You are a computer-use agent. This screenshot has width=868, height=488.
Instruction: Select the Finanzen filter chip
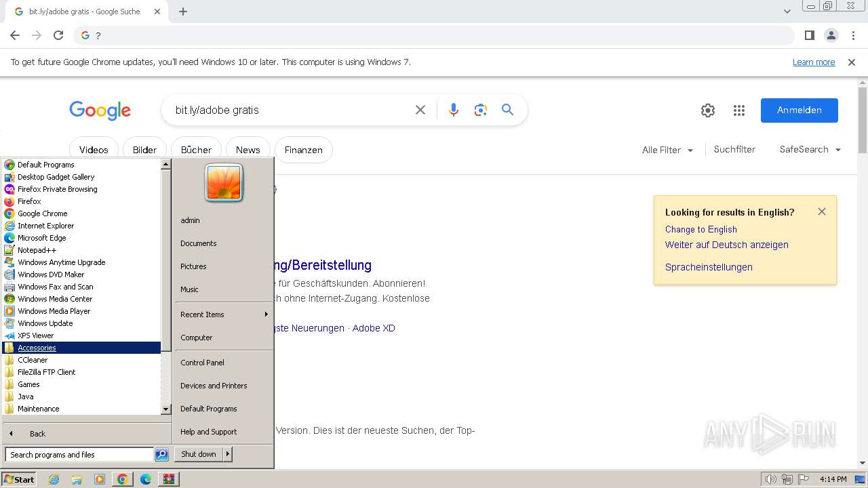(303, 150)
